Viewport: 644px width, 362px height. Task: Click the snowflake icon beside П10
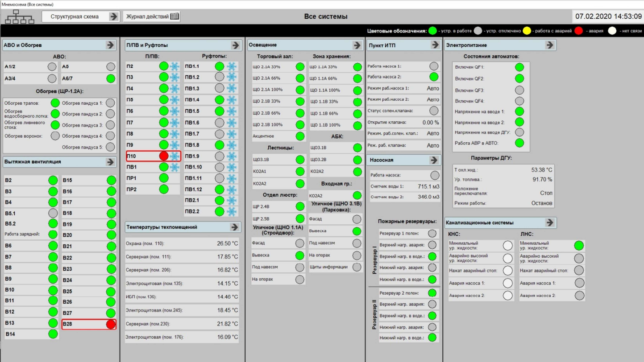click(x=175, y=156)
